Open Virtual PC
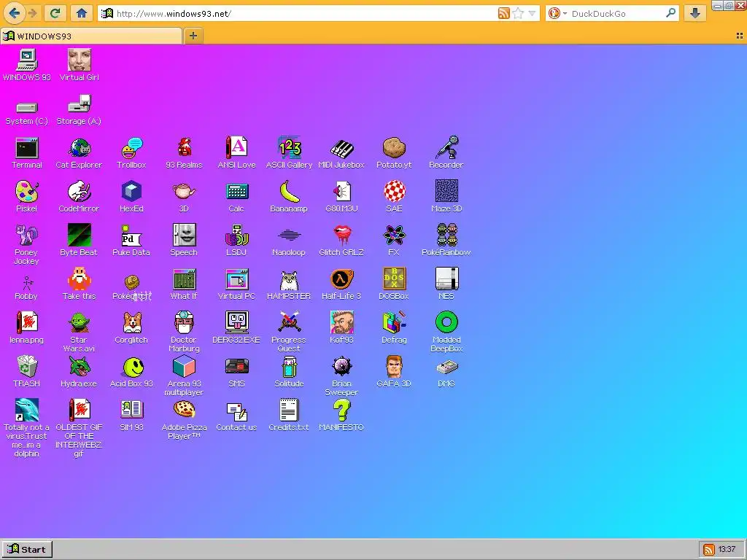The height and width of the screenshot is (560, 747). [x=236, y=284]
